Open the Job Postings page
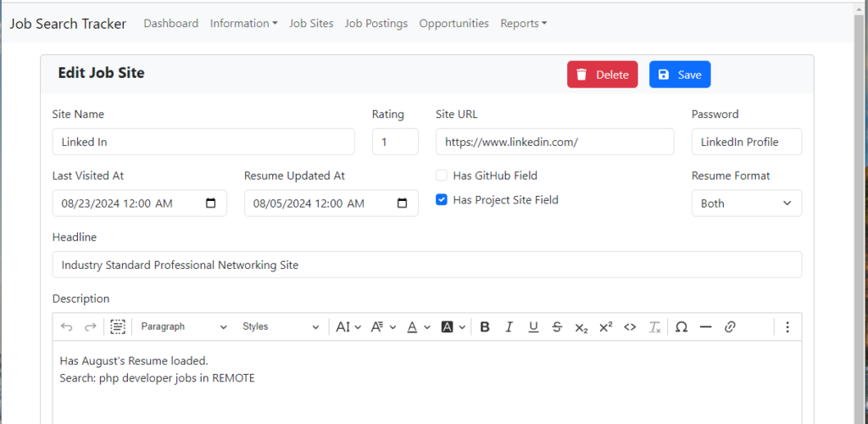Image resolution: width=868 pixels, height=424 pixels. (376, 23)
